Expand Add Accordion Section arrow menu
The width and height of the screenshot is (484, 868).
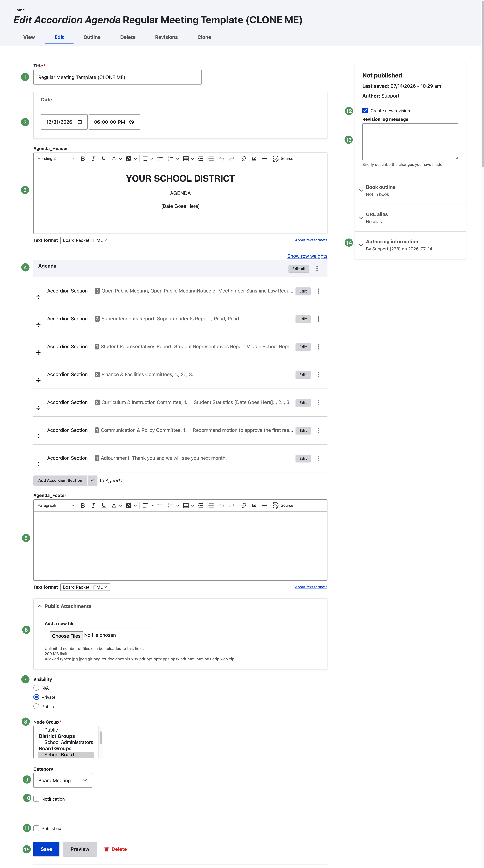[x=92, y=481]
